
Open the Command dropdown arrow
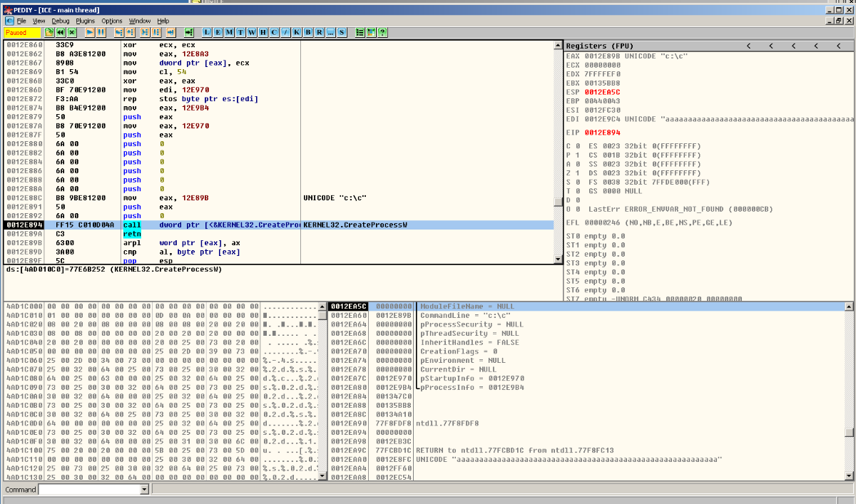click(x=145, y=490)
